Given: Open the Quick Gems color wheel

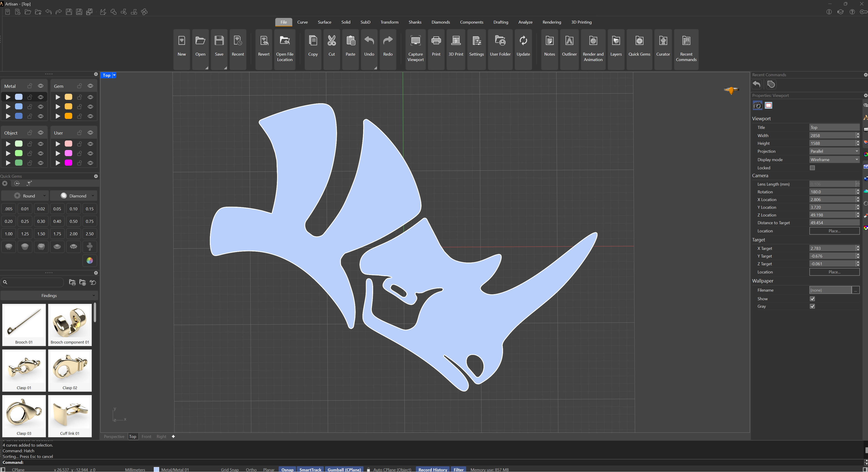Looking at the screenshot, I should (x=90, y=261).
